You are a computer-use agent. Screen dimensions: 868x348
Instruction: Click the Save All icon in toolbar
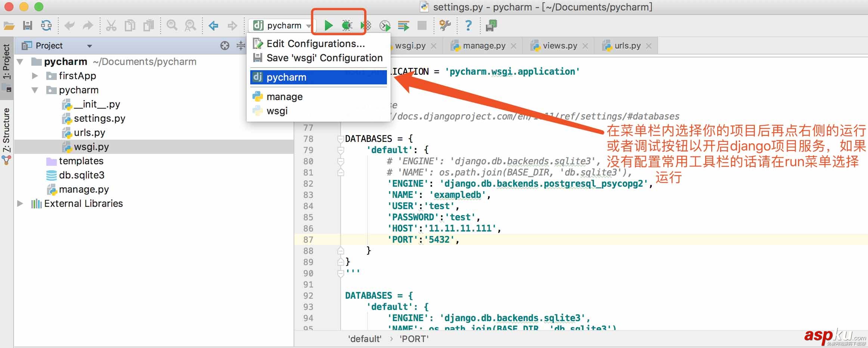coord(27,25)
